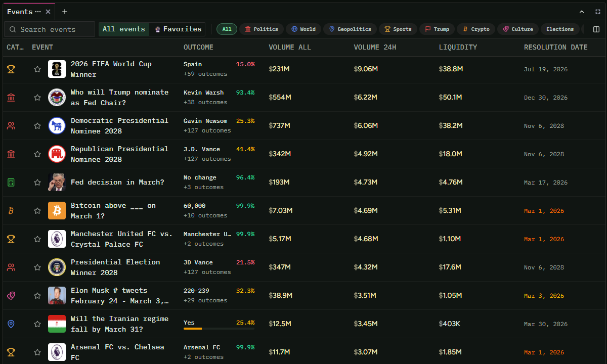Open Who will Trump nominate as Fed Chair

(119, 98)
